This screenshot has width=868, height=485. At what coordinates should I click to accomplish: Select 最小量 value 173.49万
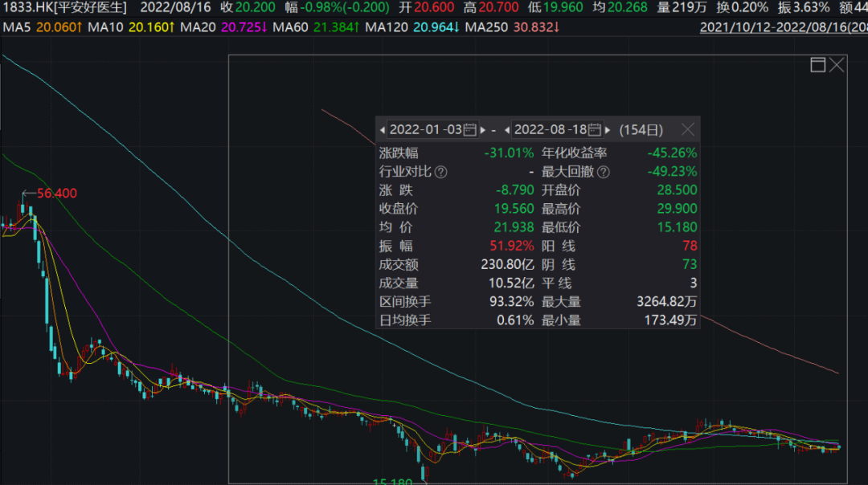[x=670, y=320]
